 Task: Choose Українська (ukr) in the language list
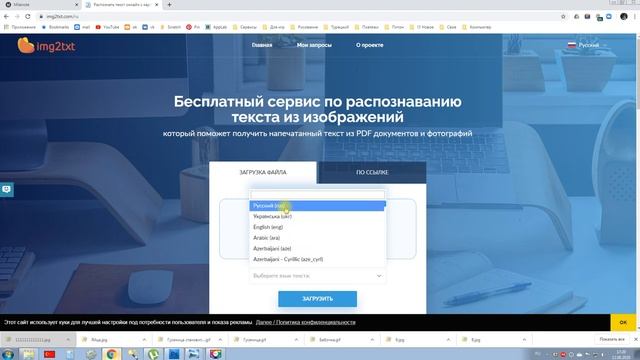pyautogui.click(x=317, y=216)
